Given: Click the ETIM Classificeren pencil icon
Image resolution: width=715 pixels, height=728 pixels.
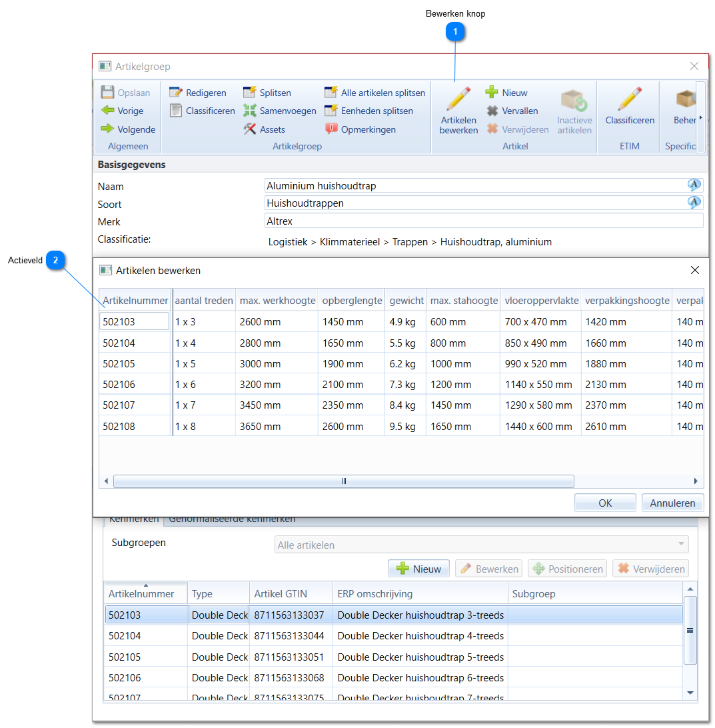Looking at the screenshot, I should point(630,99).
